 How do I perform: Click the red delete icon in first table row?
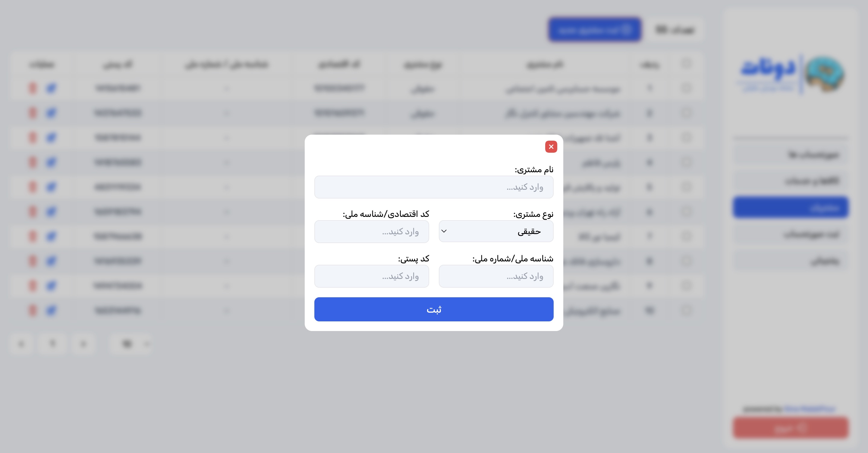pyautogui.click(x=33, y=88)
